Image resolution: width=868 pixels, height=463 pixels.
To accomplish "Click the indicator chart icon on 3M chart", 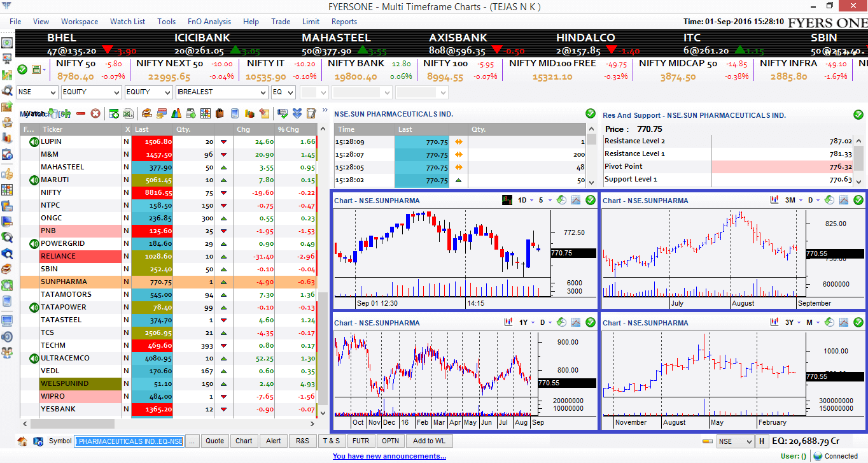I will (844, 200).
